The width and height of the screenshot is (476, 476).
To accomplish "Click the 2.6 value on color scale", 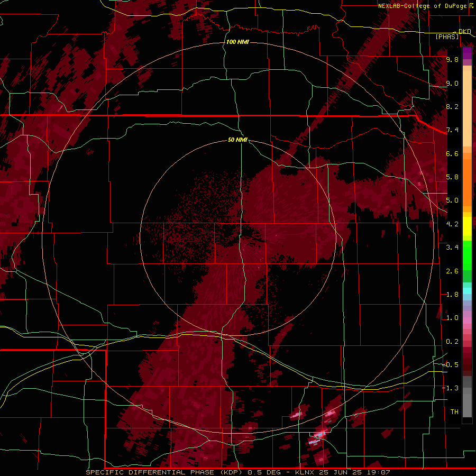I will pos(452,271).
